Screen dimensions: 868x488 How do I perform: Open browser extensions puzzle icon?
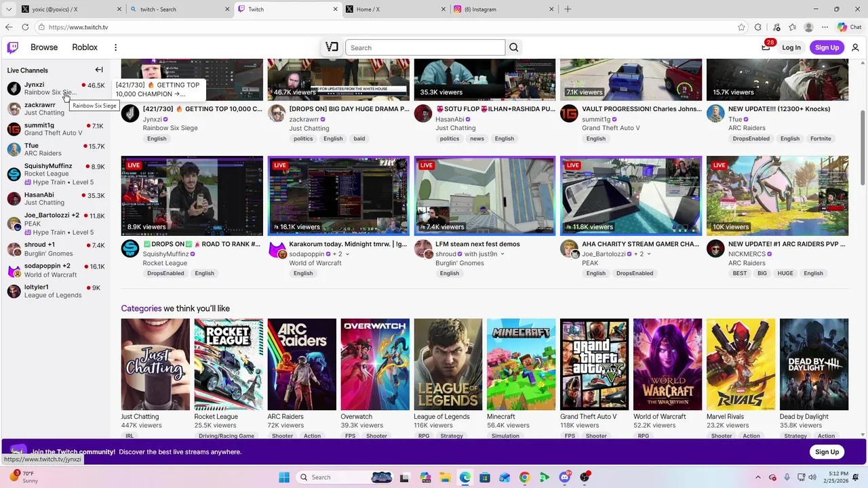758,27
